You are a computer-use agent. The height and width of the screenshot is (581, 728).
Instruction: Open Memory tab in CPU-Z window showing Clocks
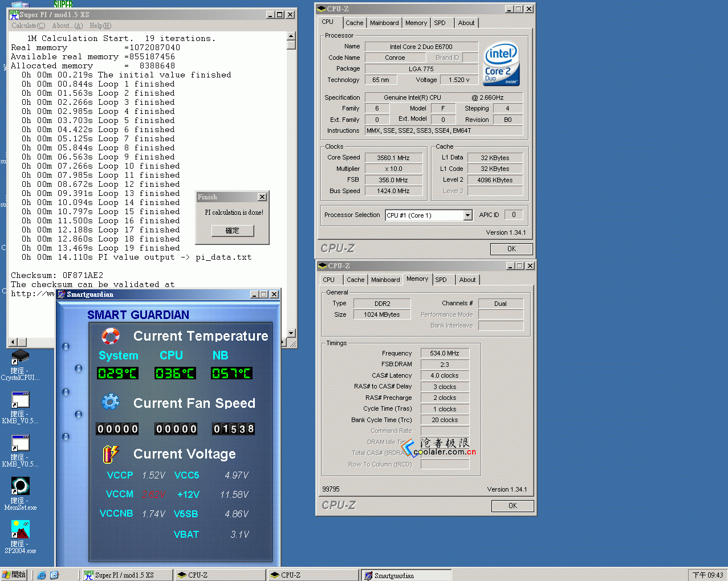(x=416, y=23)
